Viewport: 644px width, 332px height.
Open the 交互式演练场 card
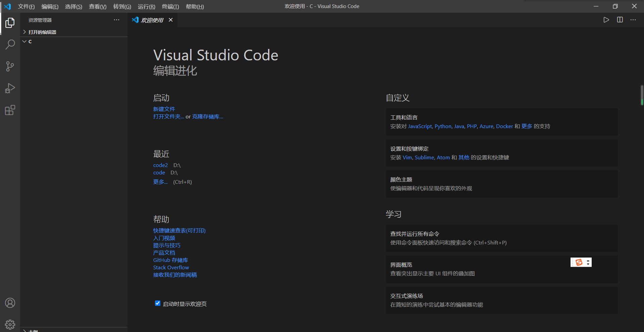(x=502, y=300)
